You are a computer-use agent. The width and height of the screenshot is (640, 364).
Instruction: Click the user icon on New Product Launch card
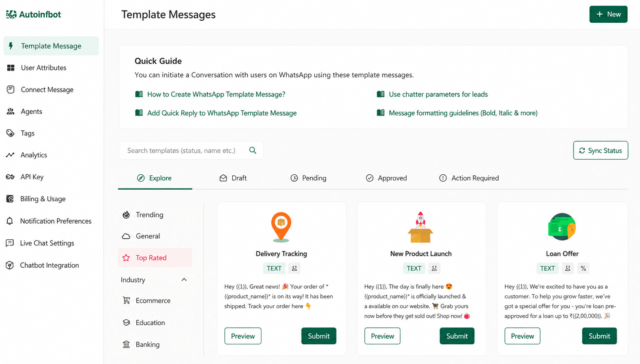434,268
